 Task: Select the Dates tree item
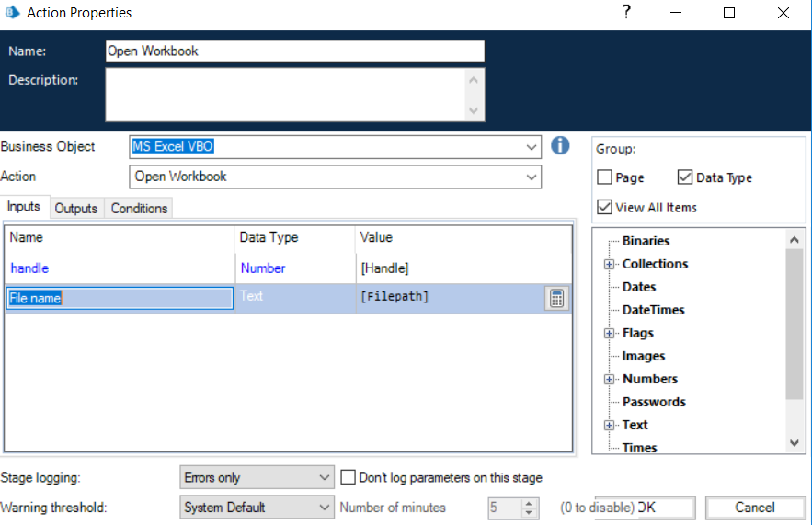tap(639, 287)
